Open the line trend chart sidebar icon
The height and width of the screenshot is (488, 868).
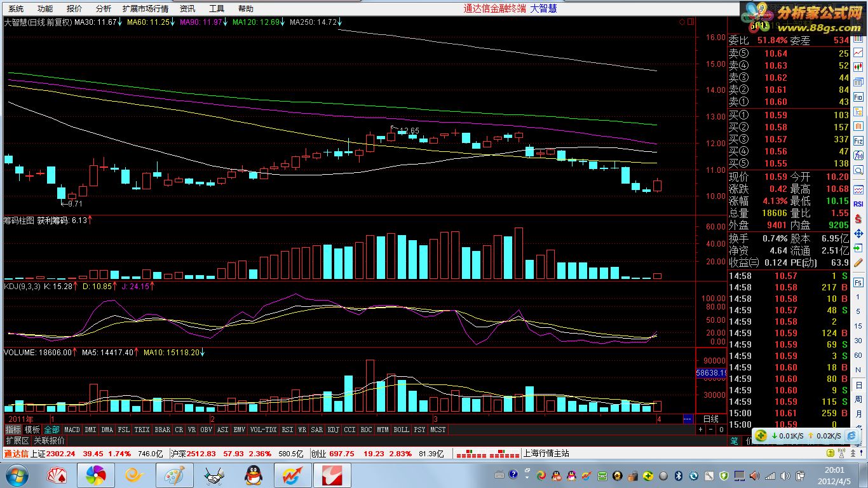[x=858, y=53]
